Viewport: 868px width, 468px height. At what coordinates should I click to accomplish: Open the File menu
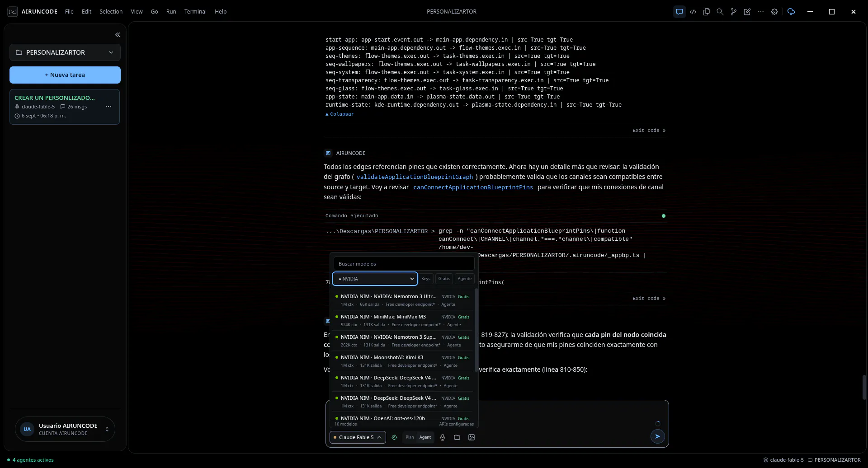click(69, 12)
